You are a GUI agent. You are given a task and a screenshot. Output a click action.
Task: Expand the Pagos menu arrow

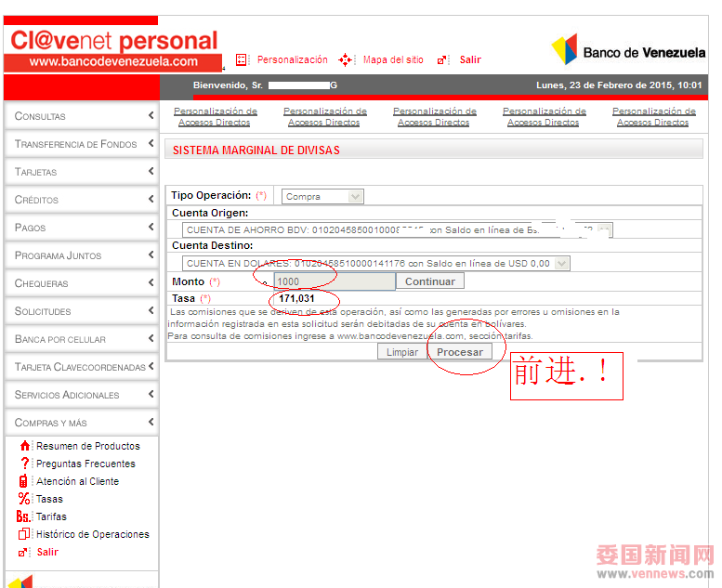[151, 227]
